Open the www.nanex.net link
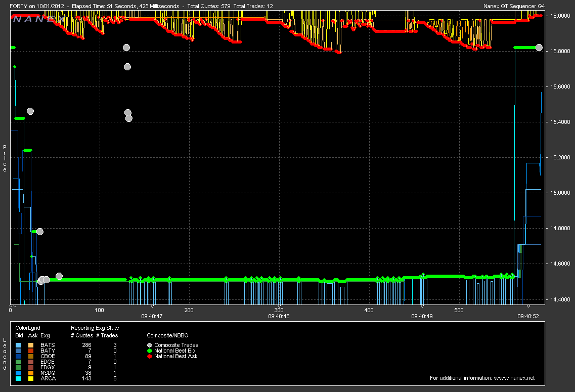Screen dimensions: 575x392 point(514,378)
